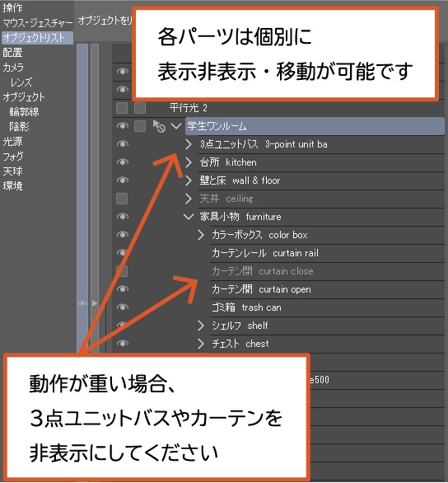Select the 家具小物 furniture row
This screenshot has height=483, width=448.
(321, 217)
